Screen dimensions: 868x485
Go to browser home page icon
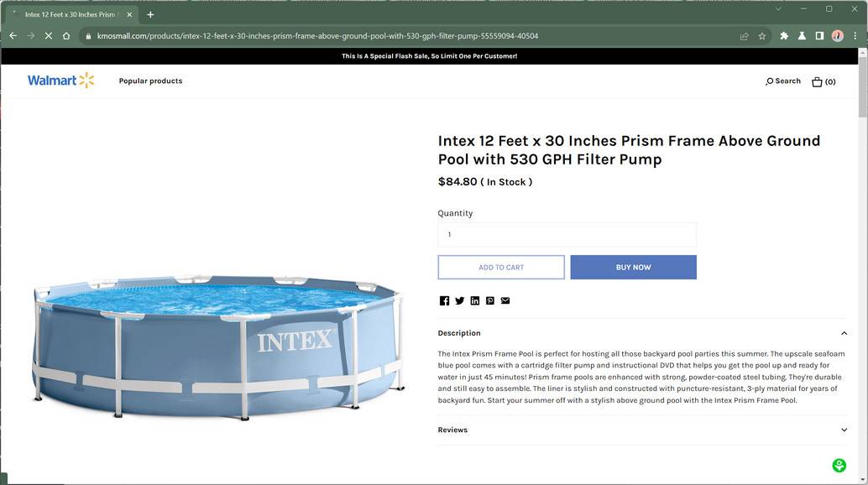pyautogui.click(x=66, y=36)
